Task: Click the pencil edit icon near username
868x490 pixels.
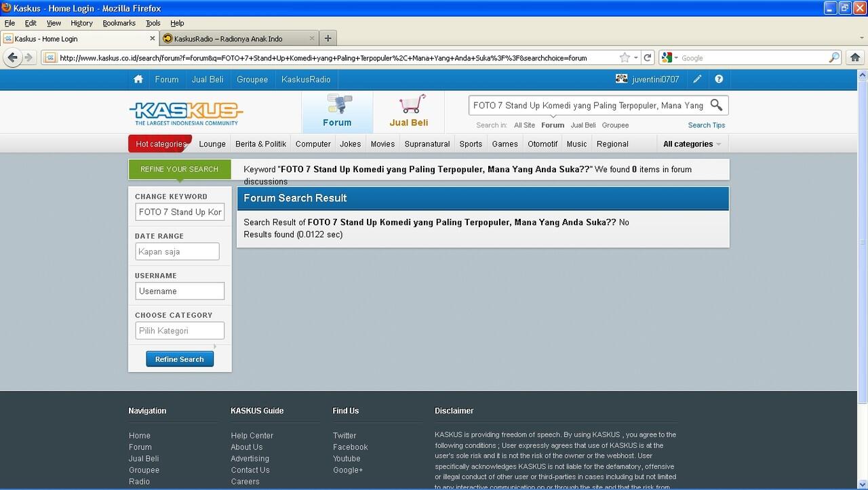Action: [x=697, y=79]
